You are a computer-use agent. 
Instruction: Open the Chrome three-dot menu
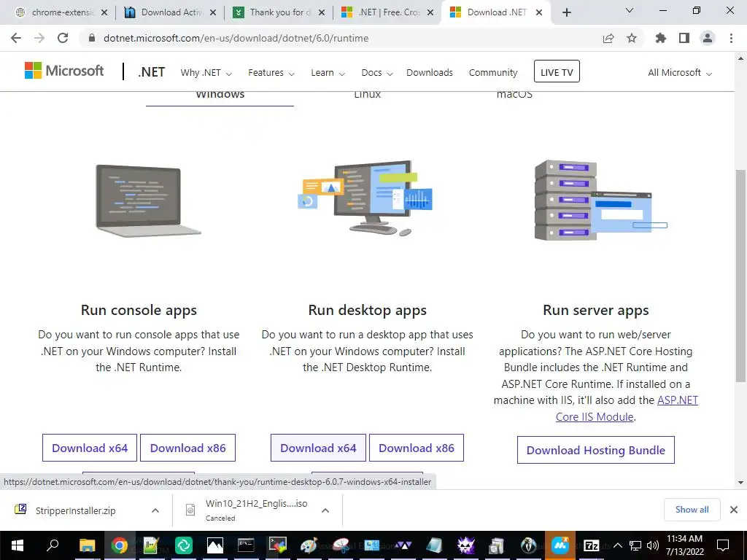point(731,38)
